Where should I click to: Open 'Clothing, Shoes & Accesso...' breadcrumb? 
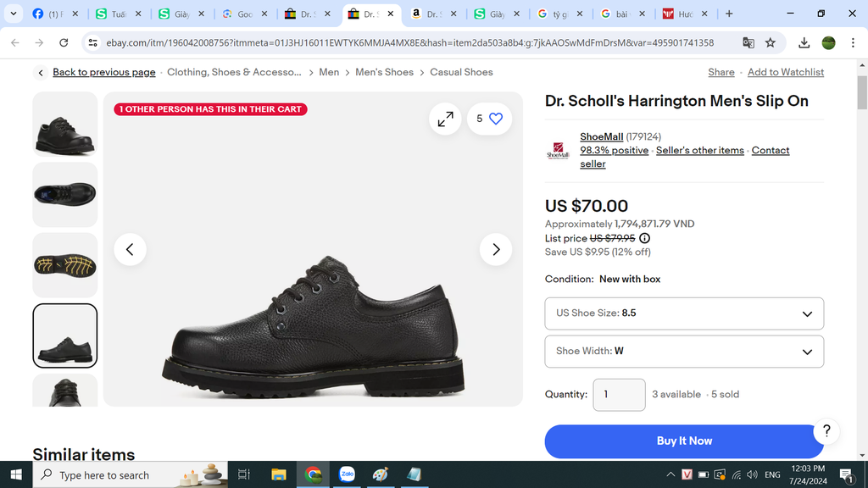(234, 73)
